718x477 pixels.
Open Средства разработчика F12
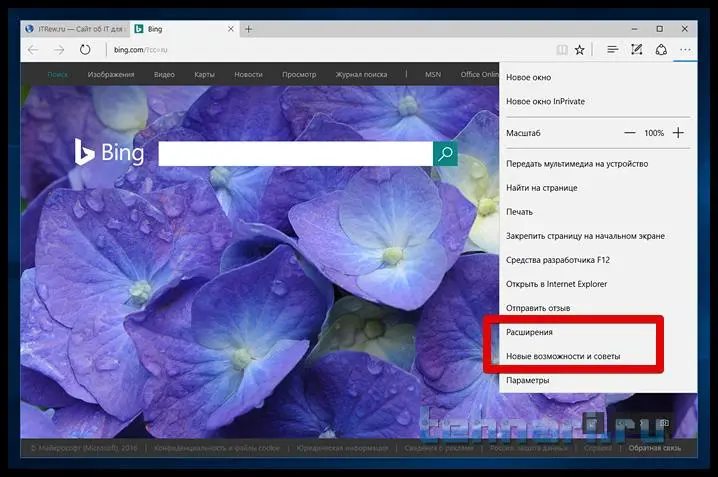(558, 260)
